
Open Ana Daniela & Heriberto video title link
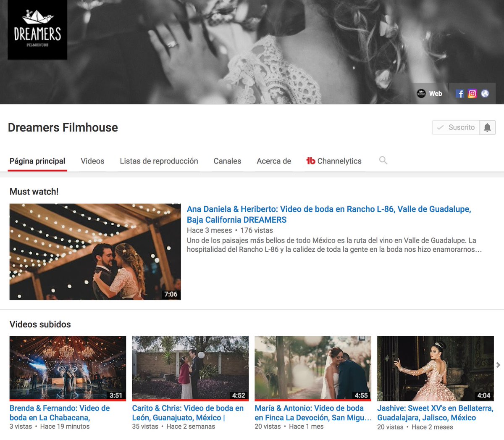(x=329, y=214)
